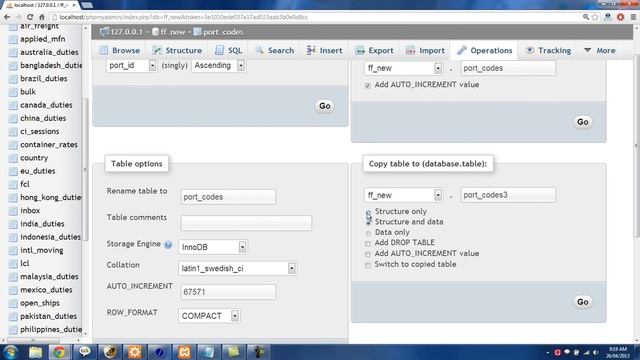
Task: Open the applied_mfn table icon
Action: coord(13,39)
